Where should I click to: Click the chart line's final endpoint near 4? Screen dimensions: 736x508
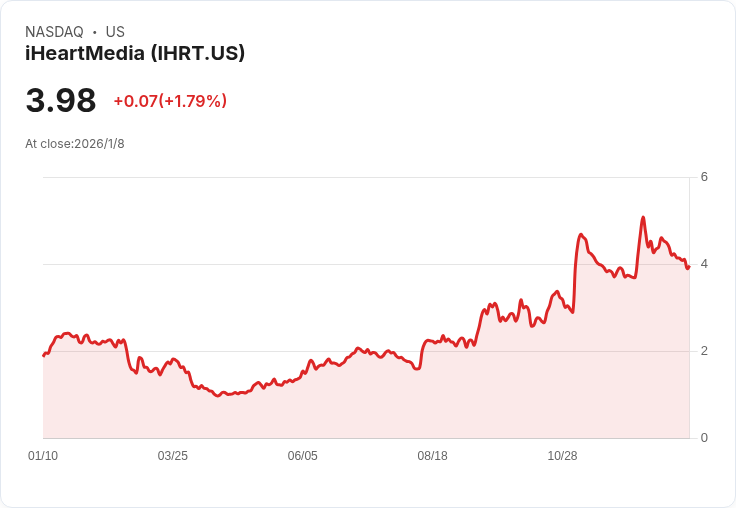coord(688,267)
